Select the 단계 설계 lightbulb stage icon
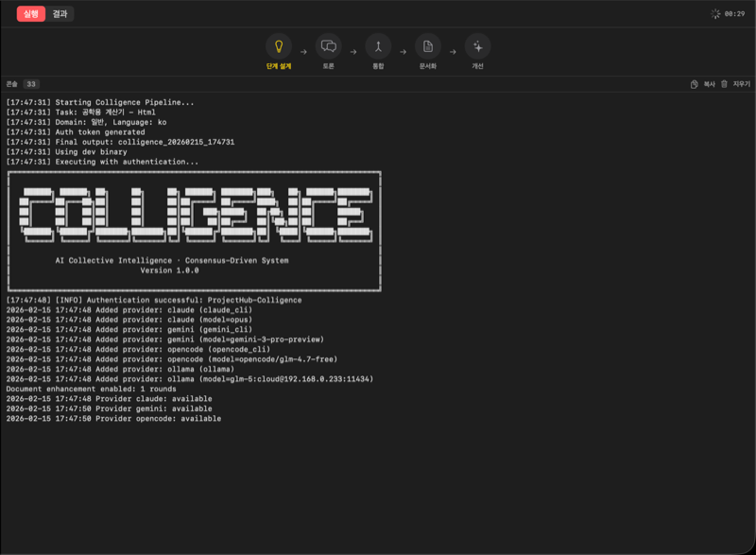 (279, 45)
